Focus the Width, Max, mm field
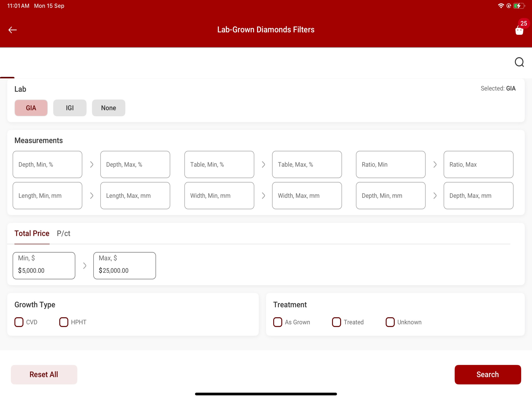The image size is (532, 399). click(x=307, y=195)
